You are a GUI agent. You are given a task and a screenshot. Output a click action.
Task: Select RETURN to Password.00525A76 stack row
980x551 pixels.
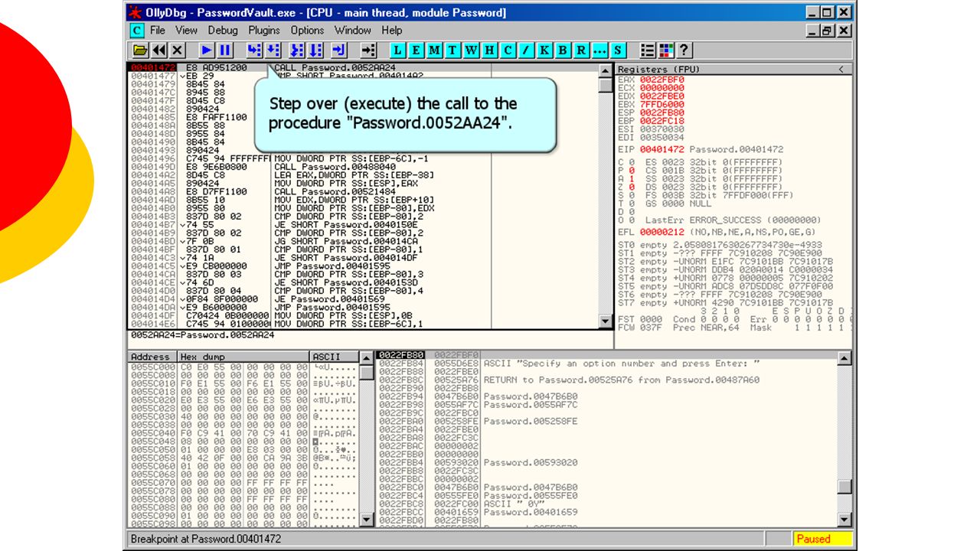pyautogui.click(x=607, y=380)
